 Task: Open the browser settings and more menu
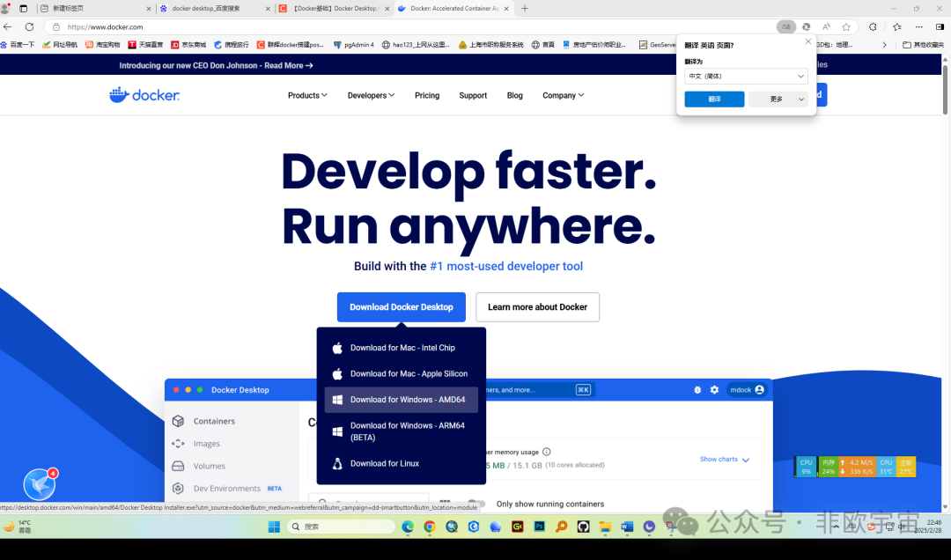pos(918,26)
